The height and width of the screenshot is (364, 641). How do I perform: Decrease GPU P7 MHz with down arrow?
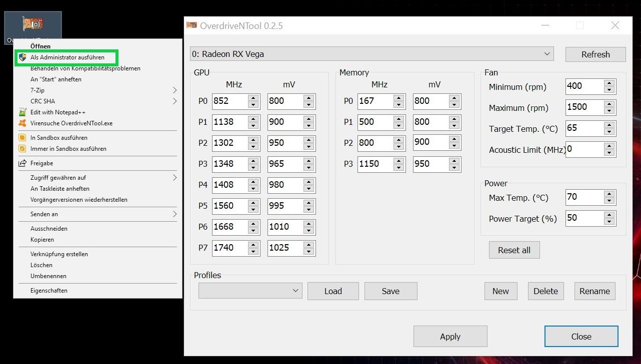pyautogui.click(x=253, y=252)
